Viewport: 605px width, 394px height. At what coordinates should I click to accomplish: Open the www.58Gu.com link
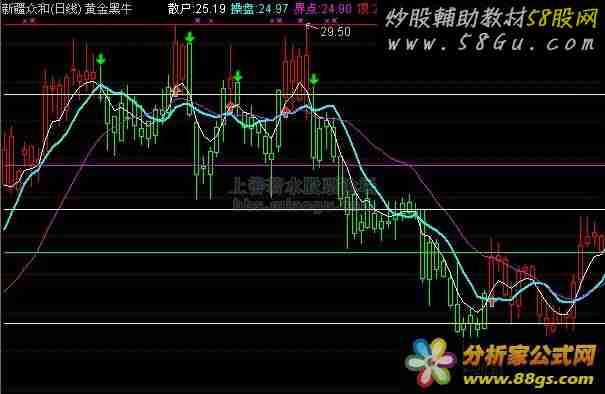point(491,44)
